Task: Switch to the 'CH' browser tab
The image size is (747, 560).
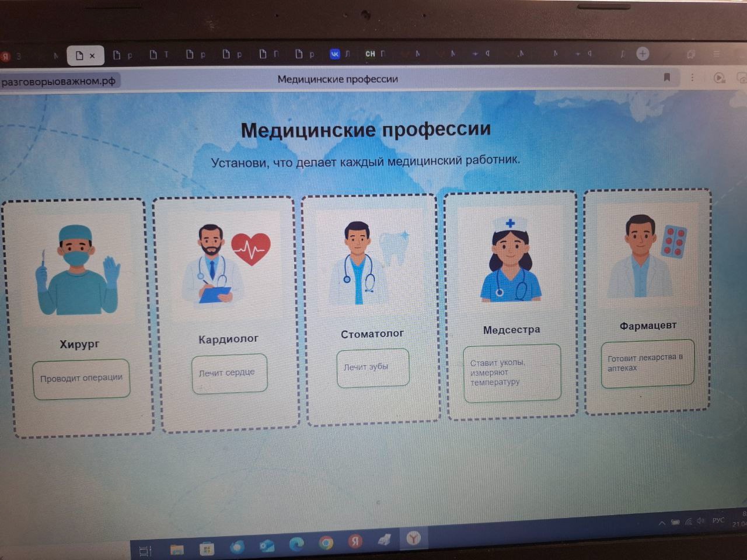Action: tap(371, 54)
